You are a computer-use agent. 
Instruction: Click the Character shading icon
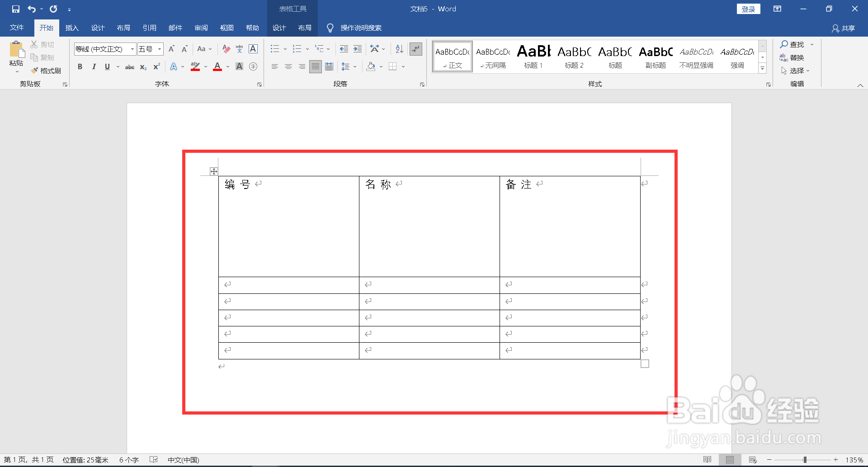[x=240, y=66]
